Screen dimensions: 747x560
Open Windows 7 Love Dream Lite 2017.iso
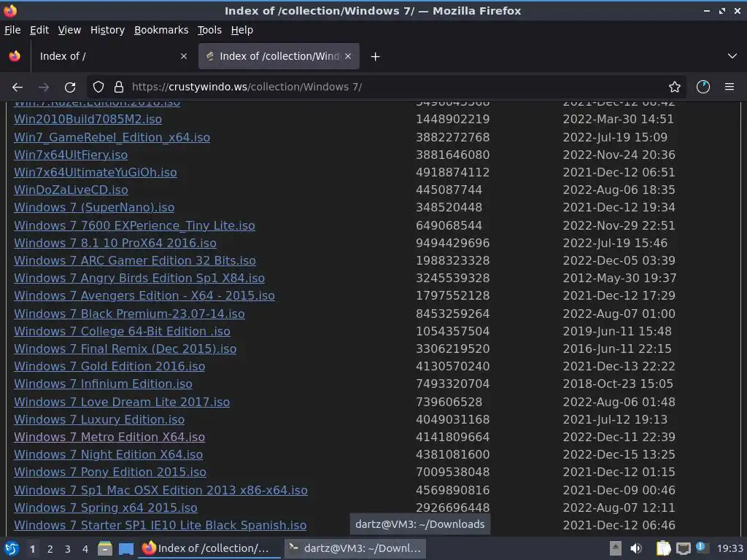[x=122, y=402]
